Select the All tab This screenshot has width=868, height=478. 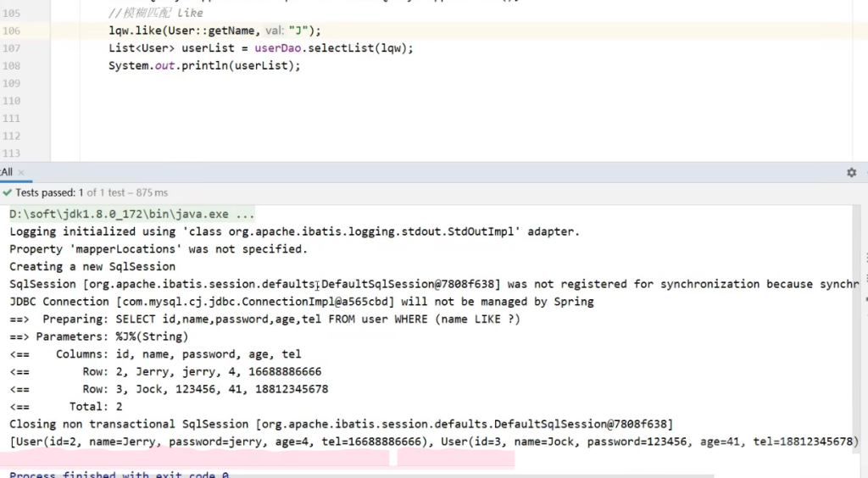[6, 172]
